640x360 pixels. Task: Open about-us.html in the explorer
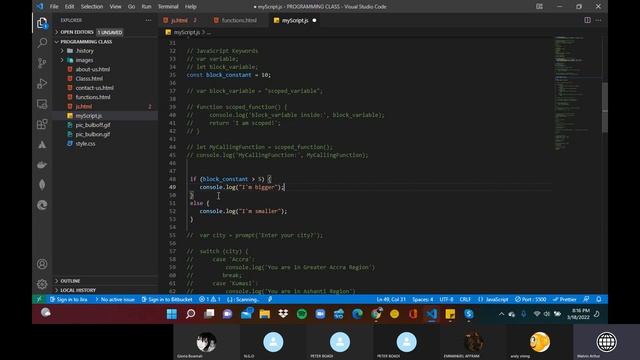tap(93, 69)
